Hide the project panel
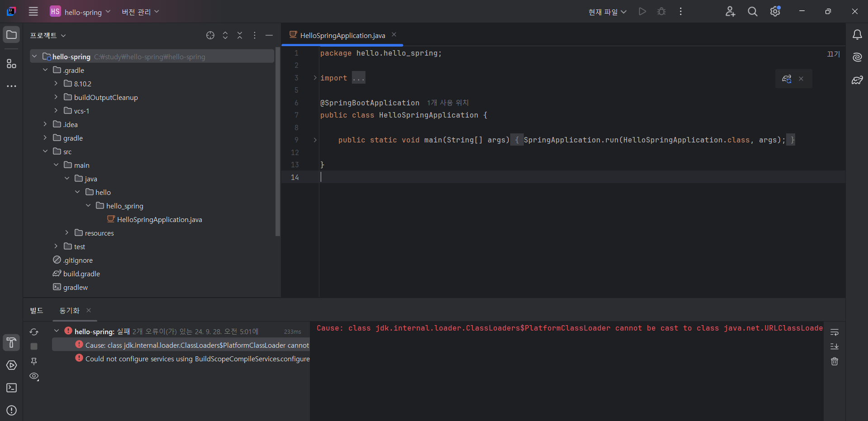The image size is (868, 421). tap(269, 35)
